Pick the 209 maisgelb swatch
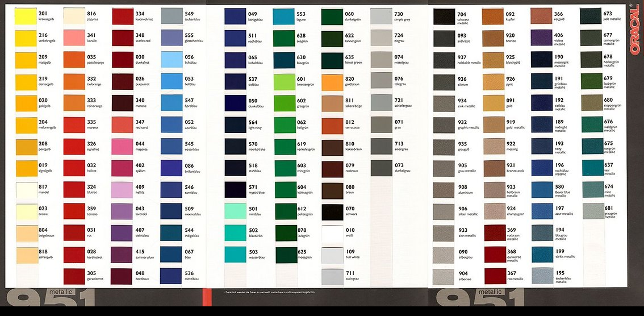The height and width of the screenshot is (316, 644). click(x=26, y=60)
